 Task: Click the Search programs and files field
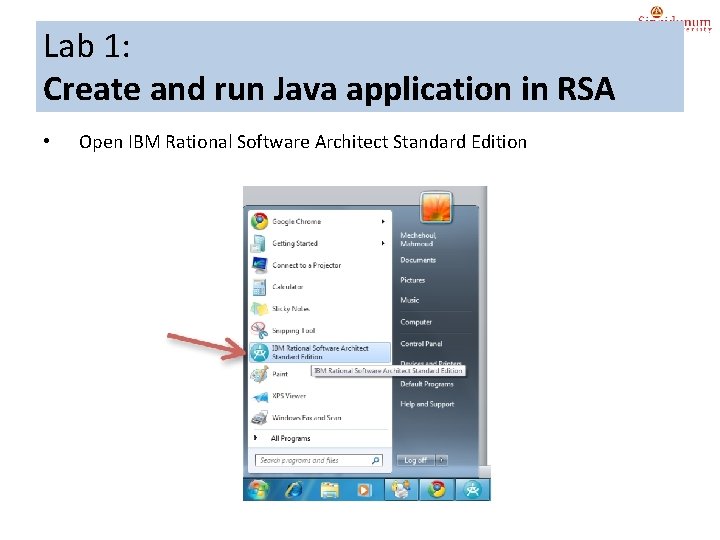pyautogui.click(x=319, y=460)
